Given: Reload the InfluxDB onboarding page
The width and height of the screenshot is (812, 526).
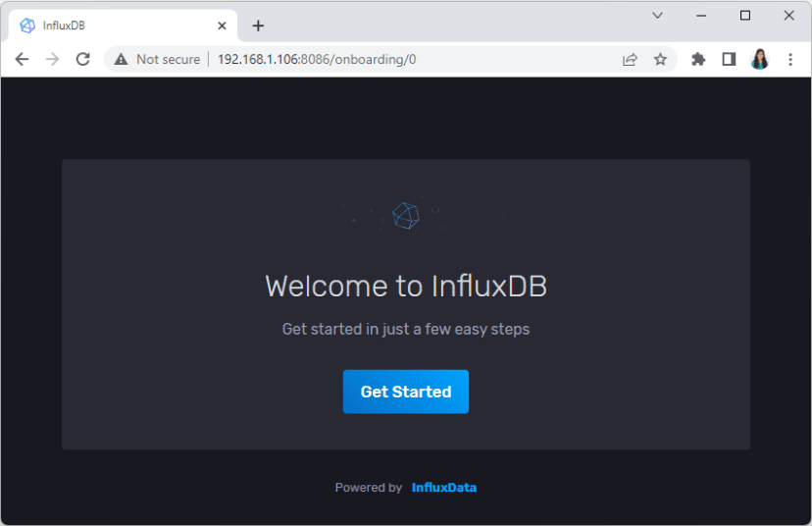Looking at the screenshot, I should (x=82, y=59).
